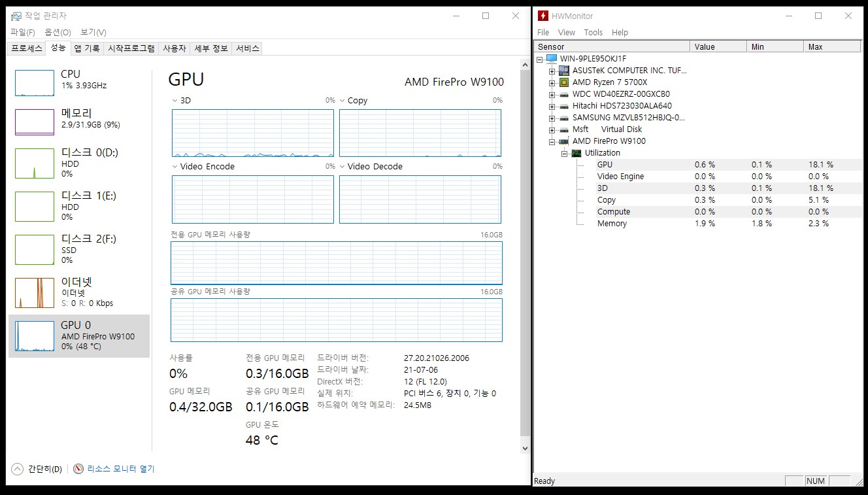Click the ASUSTeK motherboard icon
The width and height of the screenshot is (868, 495).
coord(564,70)
